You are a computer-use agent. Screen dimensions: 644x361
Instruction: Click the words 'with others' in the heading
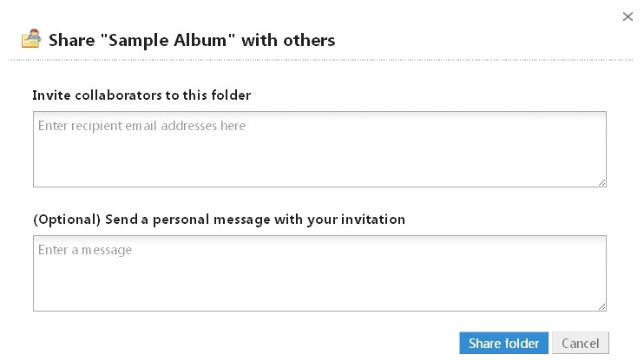288,40
